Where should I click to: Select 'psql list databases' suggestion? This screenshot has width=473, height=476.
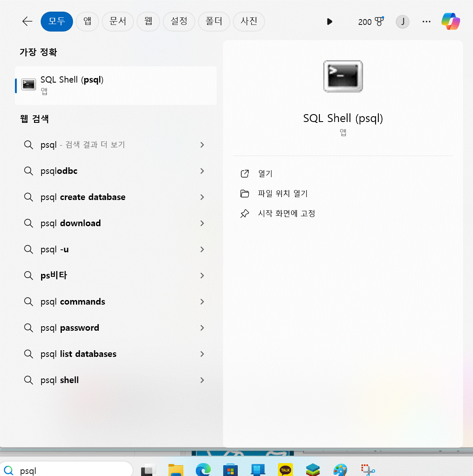116,354
